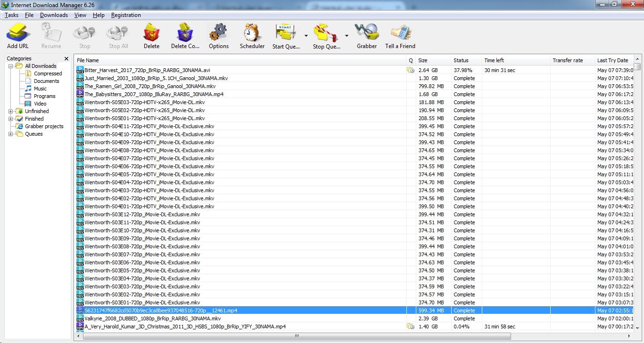644x343 pixels.
Task: Click the vertical scrollbar up arrow
Action: tap(637, 59)
